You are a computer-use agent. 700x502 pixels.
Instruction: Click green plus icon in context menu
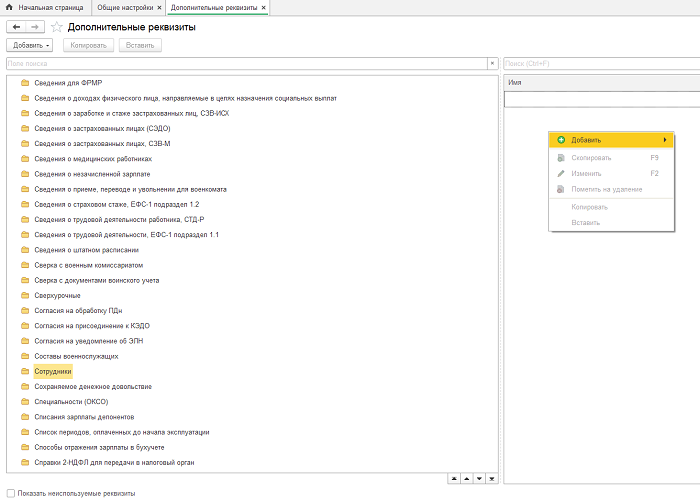(x=561, y=139)
